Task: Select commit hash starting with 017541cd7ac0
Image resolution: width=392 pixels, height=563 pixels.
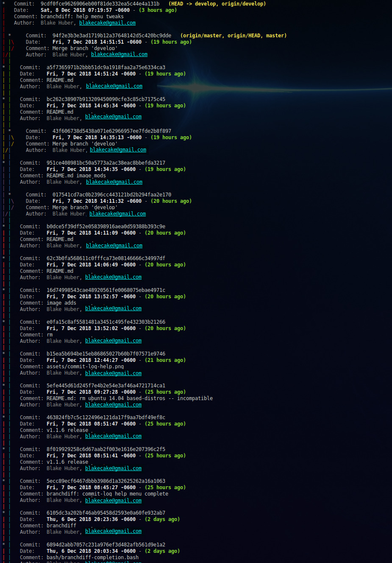Action: click(x=112, y=195)
